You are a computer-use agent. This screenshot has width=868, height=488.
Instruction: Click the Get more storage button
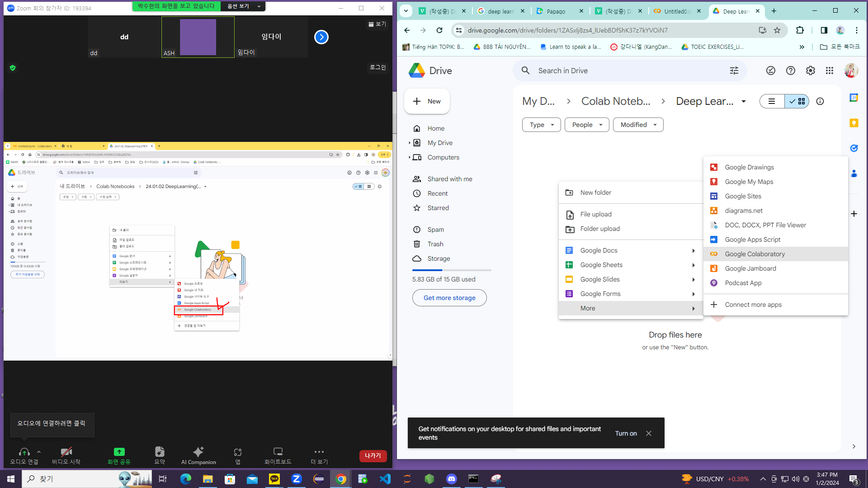pos(449,298)
